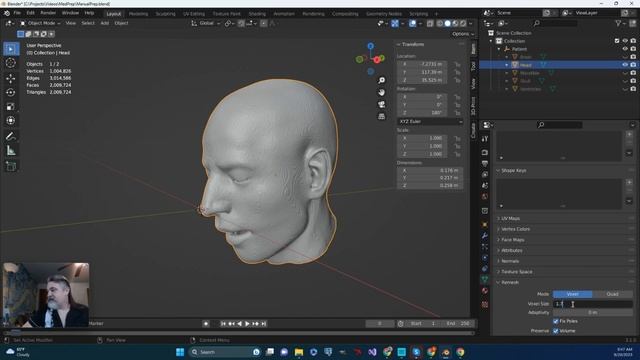This screenshot has width=640, height=360.
Task: Click the outliner filter funnel icon
Action: [x=619, y=24]
